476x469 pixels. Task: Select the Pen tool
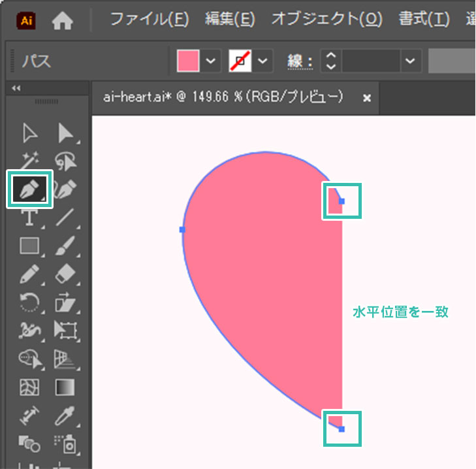pyautogui.click(x=29, y=189)
